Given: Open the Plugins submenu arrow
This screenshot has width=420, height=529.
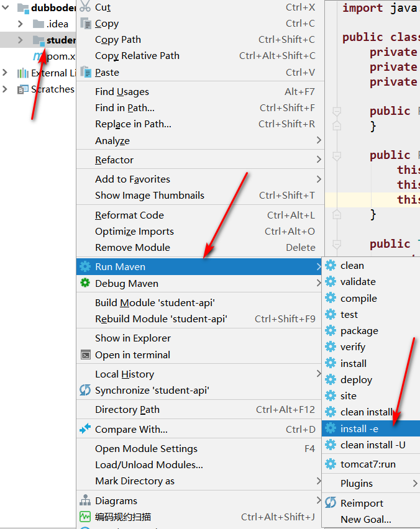Looking at the screenshot, I should [x=415, y=484].
